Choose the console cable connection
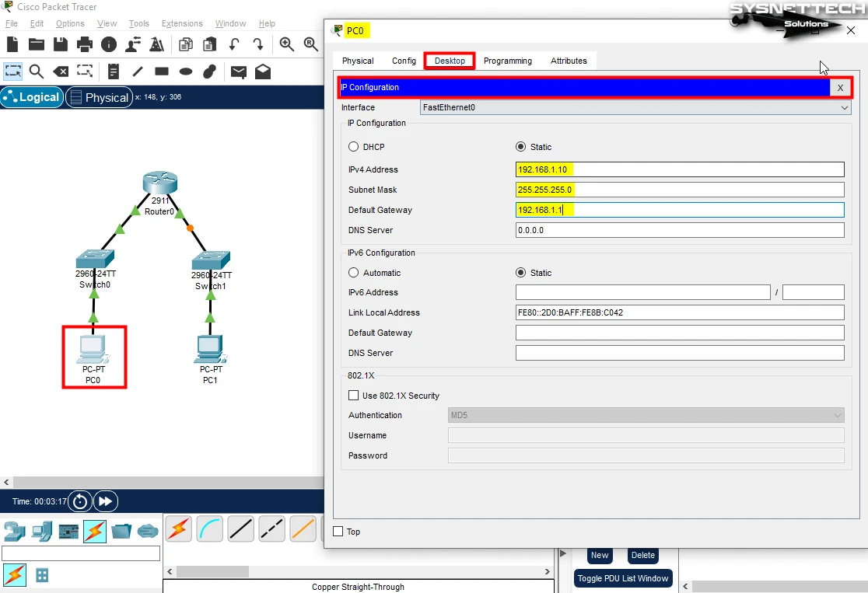This screenshot has height=593, width=868. (210, 529)
